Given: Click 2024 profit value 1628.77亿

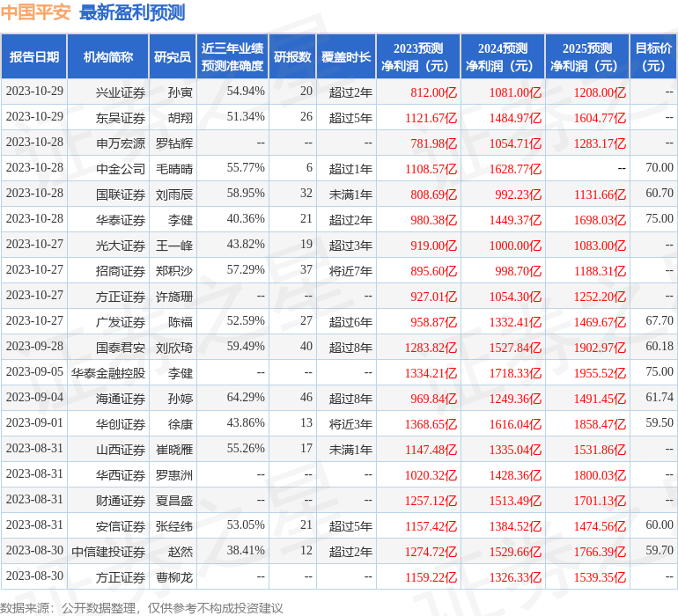Looking at the screenshot, I should [x=515, y=169].
